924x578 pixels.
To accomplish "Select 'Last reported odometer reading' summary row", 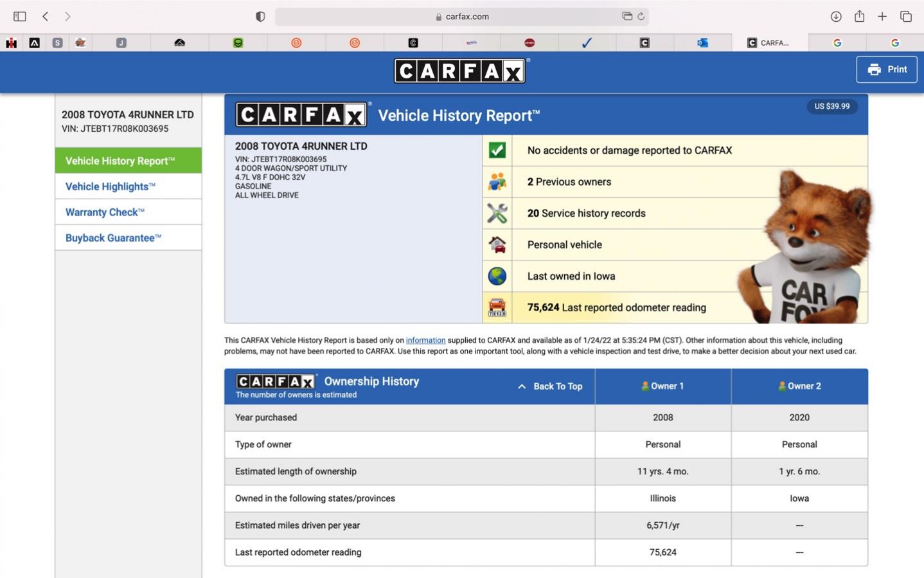I will (675, 308).
